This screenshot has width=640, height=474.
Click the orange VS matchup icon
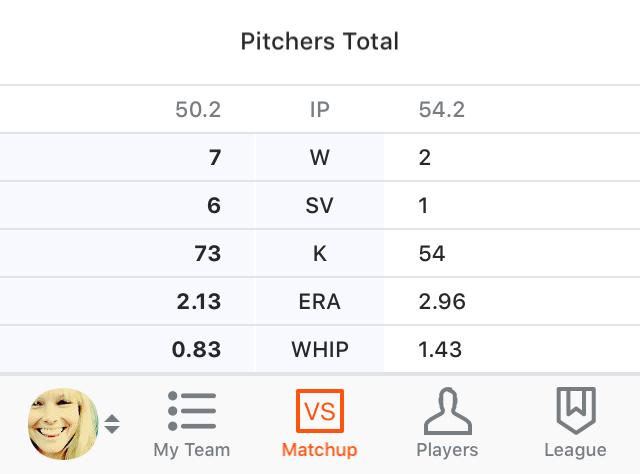pos(320,411)
